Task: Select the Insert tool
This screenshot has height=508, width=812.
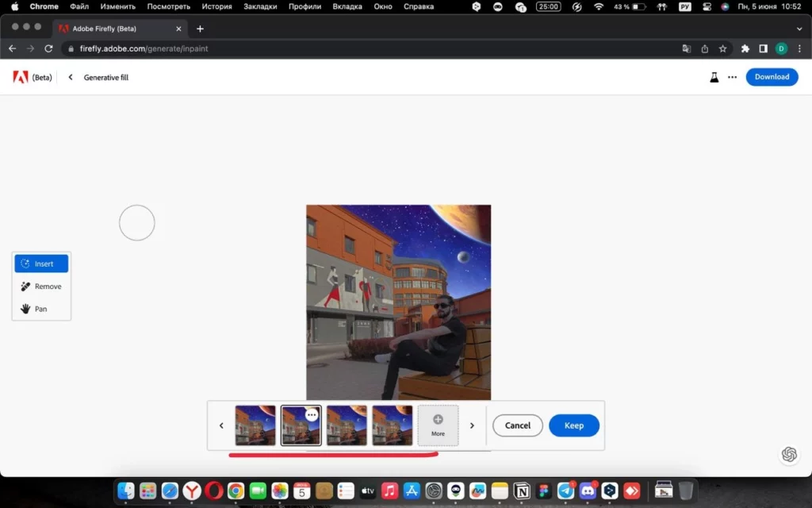Action: point(41,263)
